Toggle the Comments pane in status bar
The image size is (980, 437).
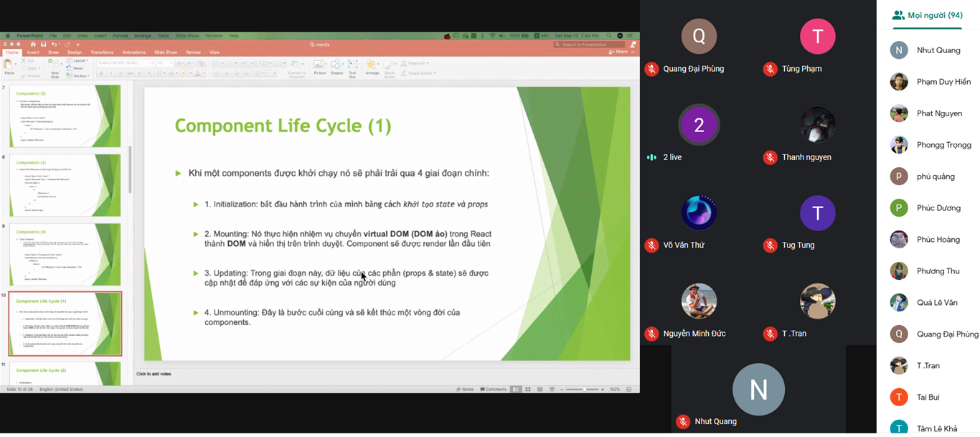point(493,390)
